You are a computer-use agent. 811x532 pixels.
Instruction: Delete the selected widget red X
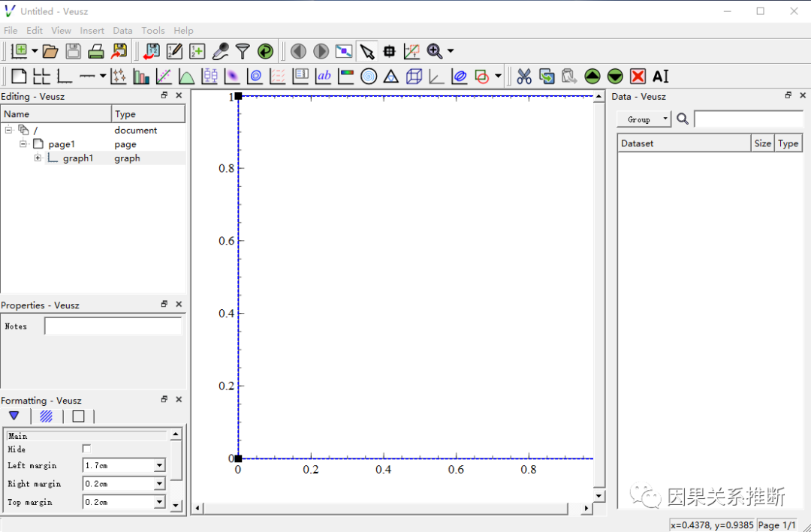tap(638, 77)
